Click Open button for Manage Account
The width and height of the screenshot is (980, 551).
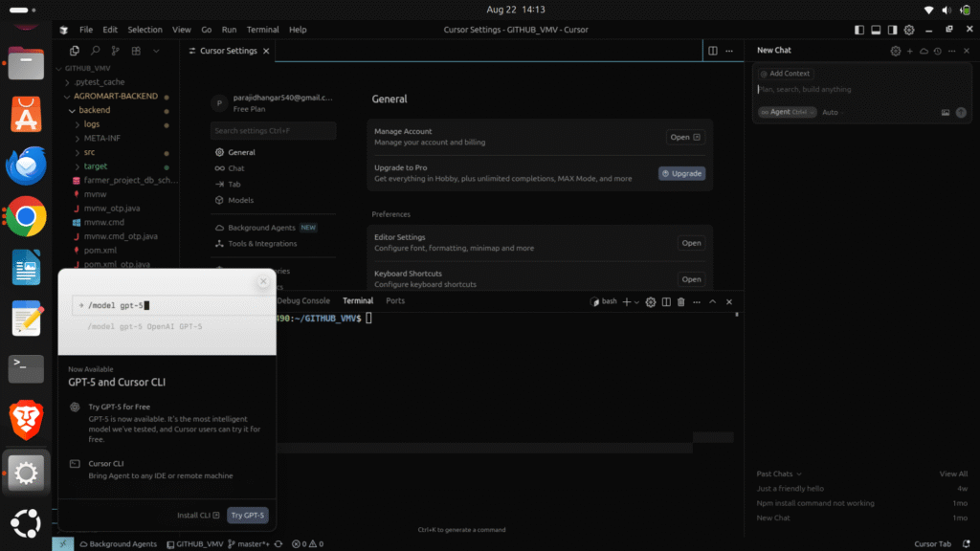pos(685,137)
